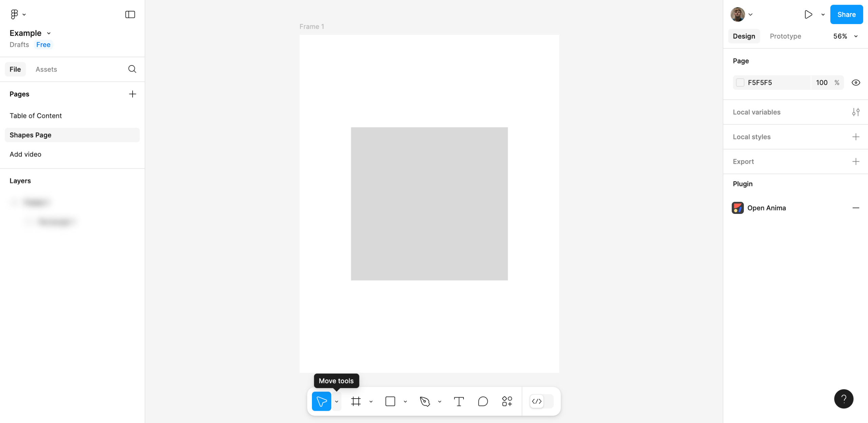This screenshot has height=423, width=868.
Task: Select the Pen tool
Action: pyautogui.click(x=425, y=401)
